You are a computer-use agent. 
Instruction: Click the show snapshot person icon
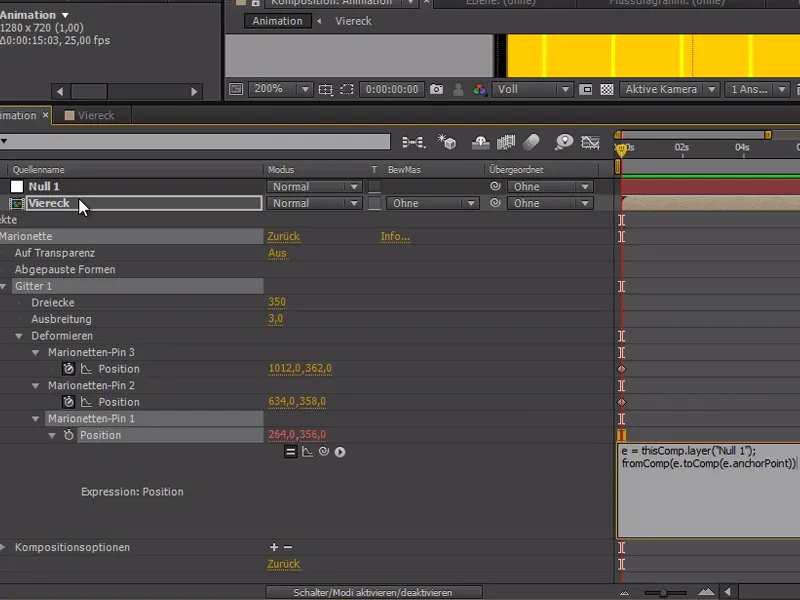pos(458,90)
